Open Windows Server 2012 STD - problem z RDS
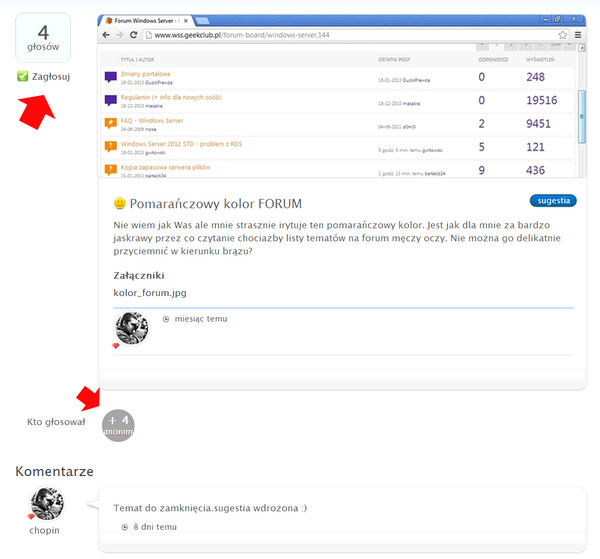This screenshot has width=600, height=559. [x=181, y=144]
